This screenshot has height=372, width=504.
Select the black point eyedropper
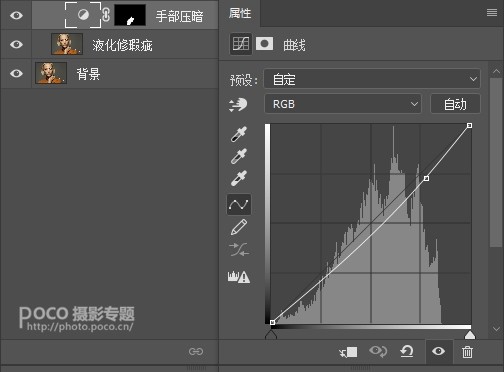(x=239, y=134)
